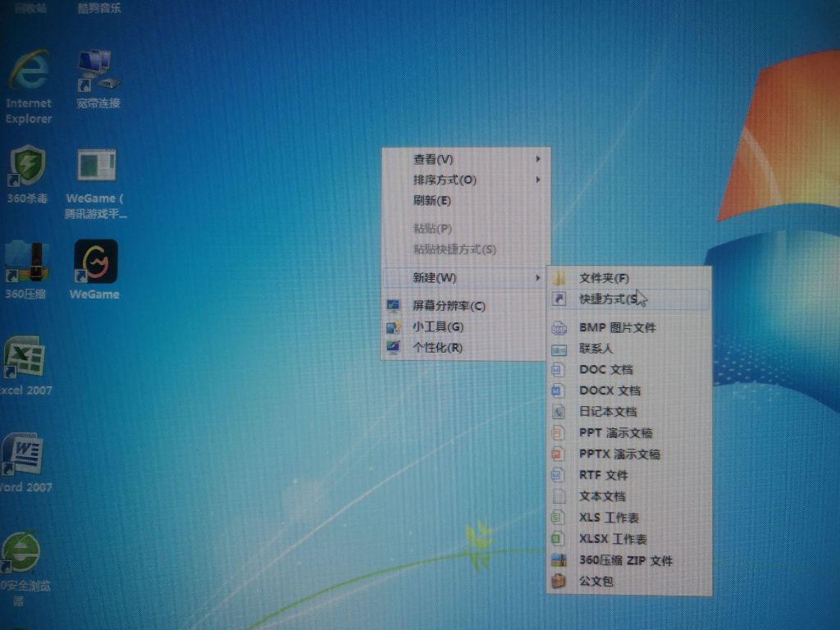Open Word 2007
Viewport: 840px width, 630px height.
pyautogui.click(x=25, y=451)
